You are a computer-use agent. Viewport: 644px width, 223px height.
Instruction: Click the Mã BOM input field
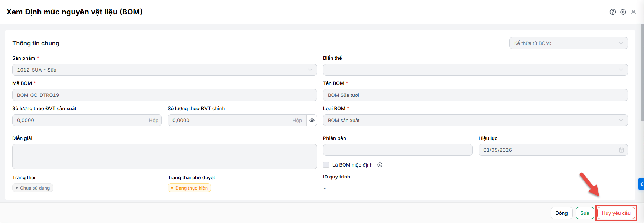click(x=165, y=95)
